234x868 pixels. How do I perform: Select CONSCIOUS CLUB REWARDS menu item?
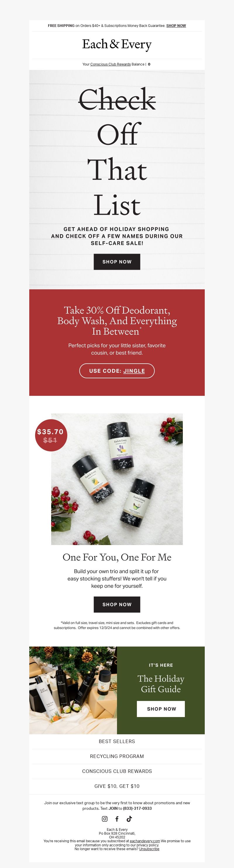pos(117,771)
